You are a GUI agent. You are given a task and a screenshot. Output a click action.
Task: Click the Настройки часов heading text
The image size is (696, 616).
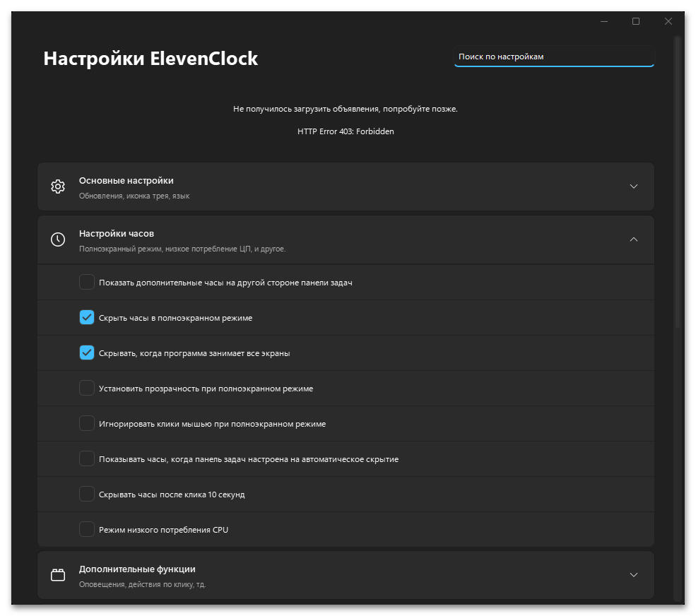[117, 233]
